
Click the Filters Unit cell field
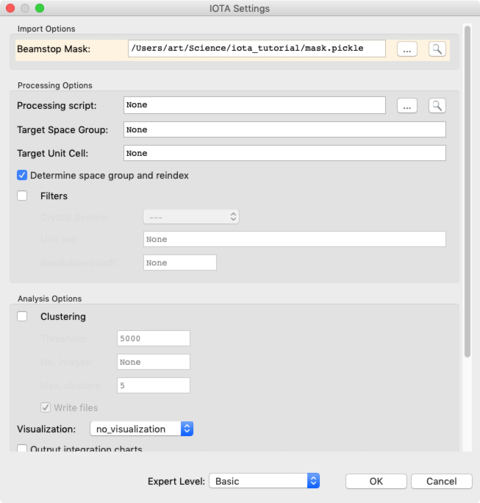pos(294,239)
